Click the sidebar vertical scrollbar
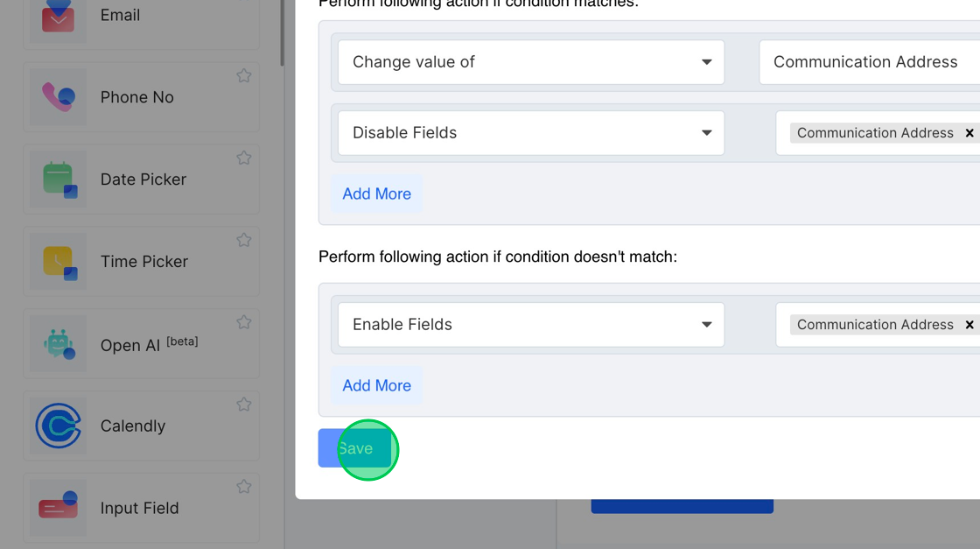This screenshot has width=980, height=549. pyautogui.click(x=282, y=35)
